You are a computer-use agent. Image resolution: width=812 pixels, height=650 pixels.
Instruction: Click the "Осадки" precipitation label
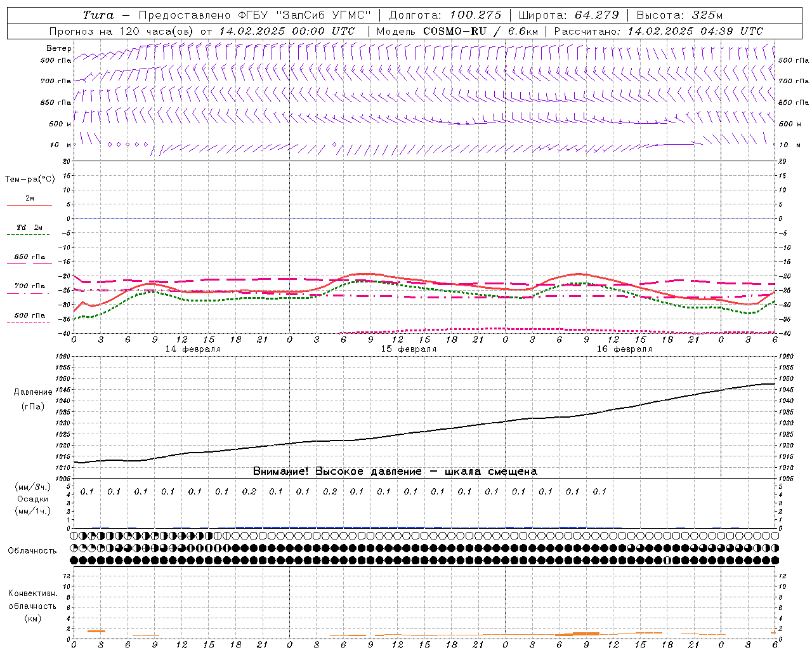click(33, 499)
